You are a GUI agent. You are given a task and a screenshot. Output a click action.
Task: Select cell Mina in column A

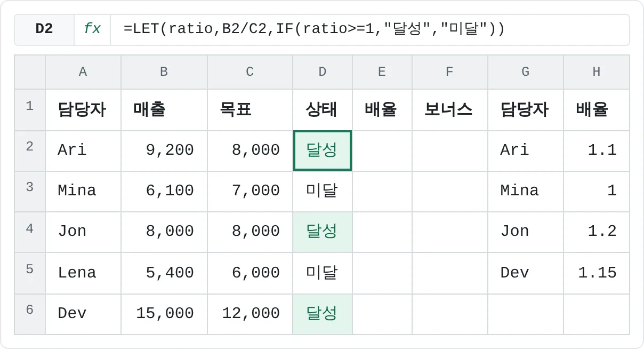pos(83,191)
